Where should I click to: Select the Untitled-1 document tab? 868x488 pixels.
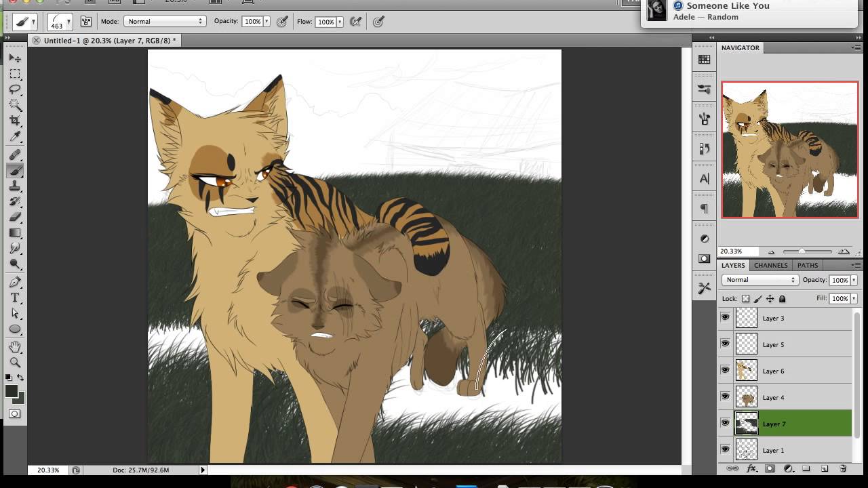click(109, 41)
